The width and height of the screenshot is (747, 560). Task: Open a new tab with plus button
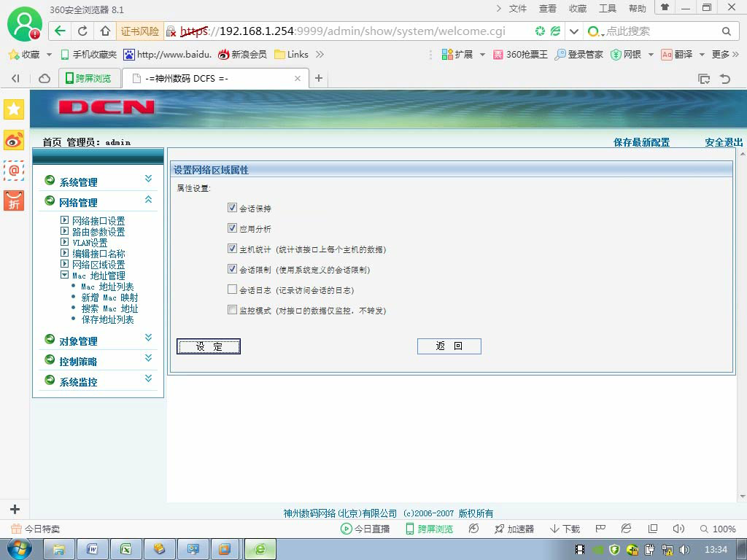(x=319, y=78)
